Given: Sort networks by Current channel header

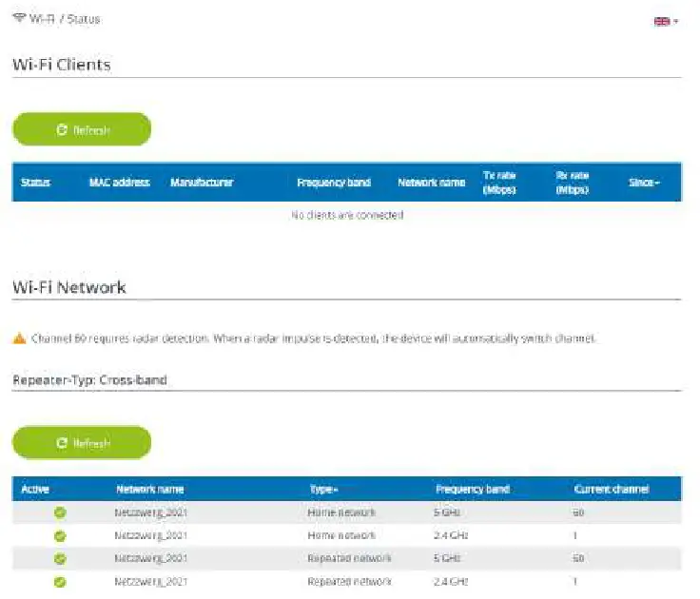Looking at the screenshot, I should (x=612, y=490).
